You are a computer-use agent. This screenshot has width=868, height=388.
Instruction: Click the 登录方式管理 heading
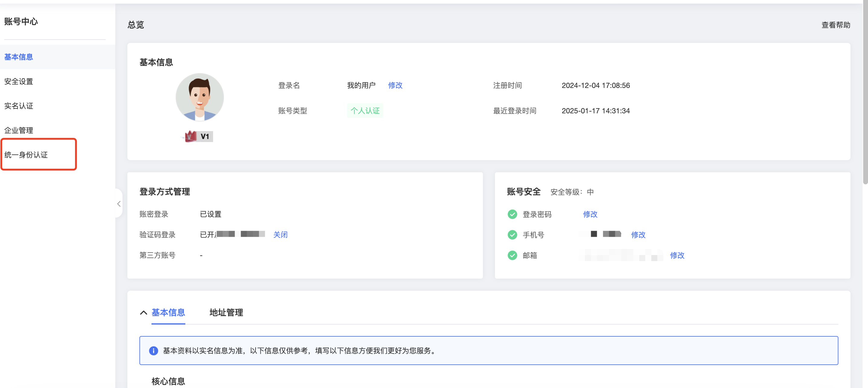[164, 192]
